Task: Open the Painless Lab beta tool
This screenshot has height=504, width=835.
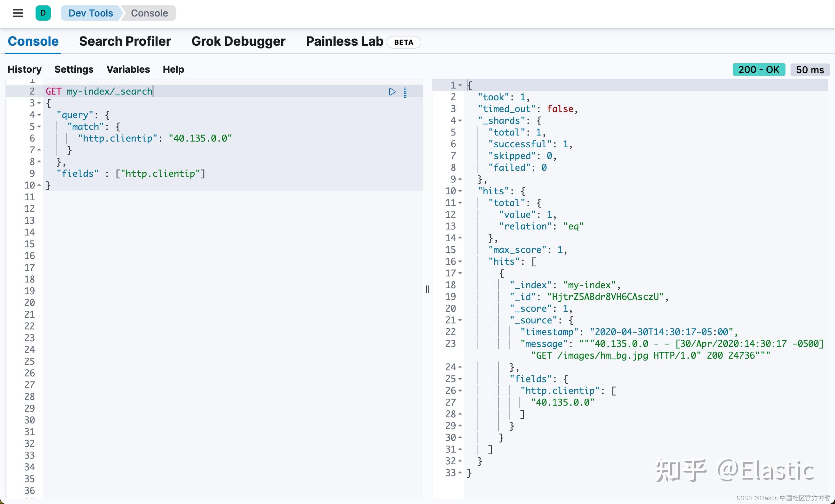Action: tap(344, 41)
